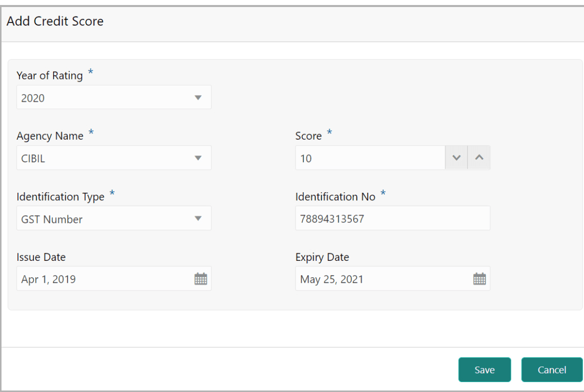This screenshot has height=392, width=584.
Task: Decrement the Score with the down arrow
Action: 456,157
